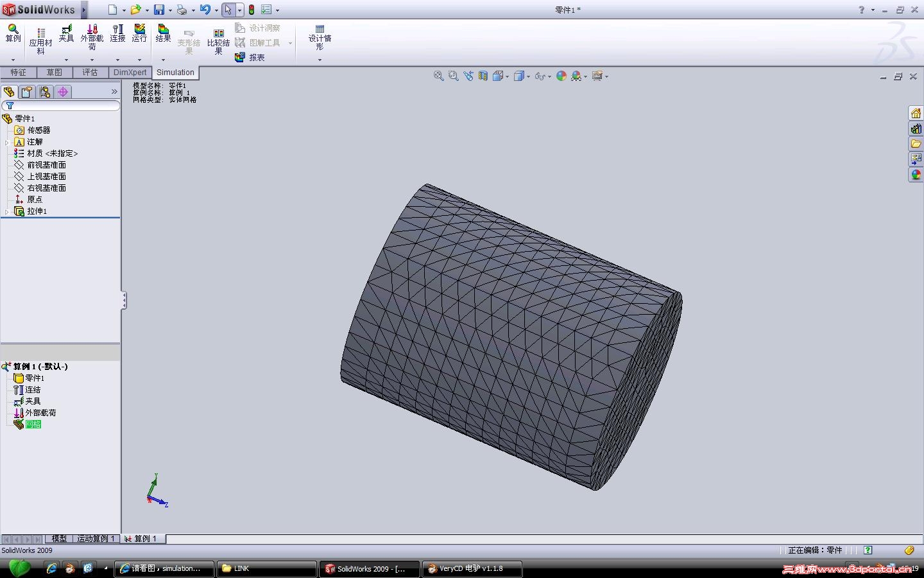The height and width of the screenshot is (578, 924).
Task: Click the Edit Appearance color ball icon
Action: [561, 76]
